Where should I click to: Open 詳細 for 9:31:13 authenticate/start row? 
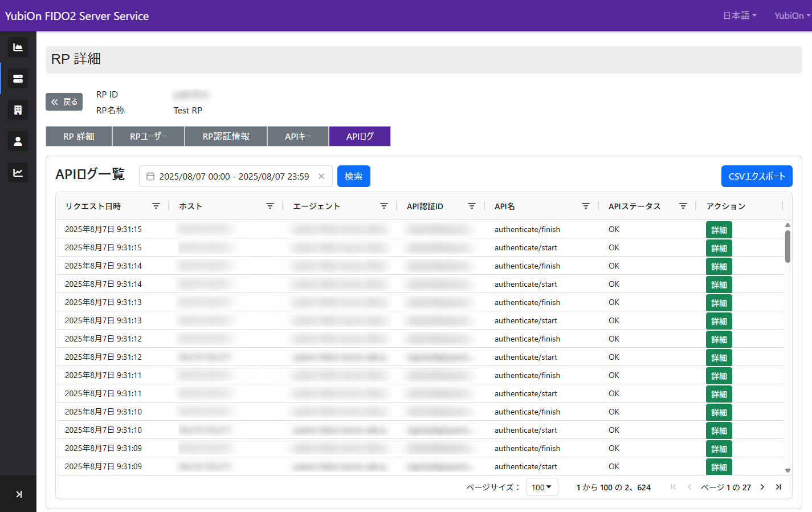coord(719,321)
